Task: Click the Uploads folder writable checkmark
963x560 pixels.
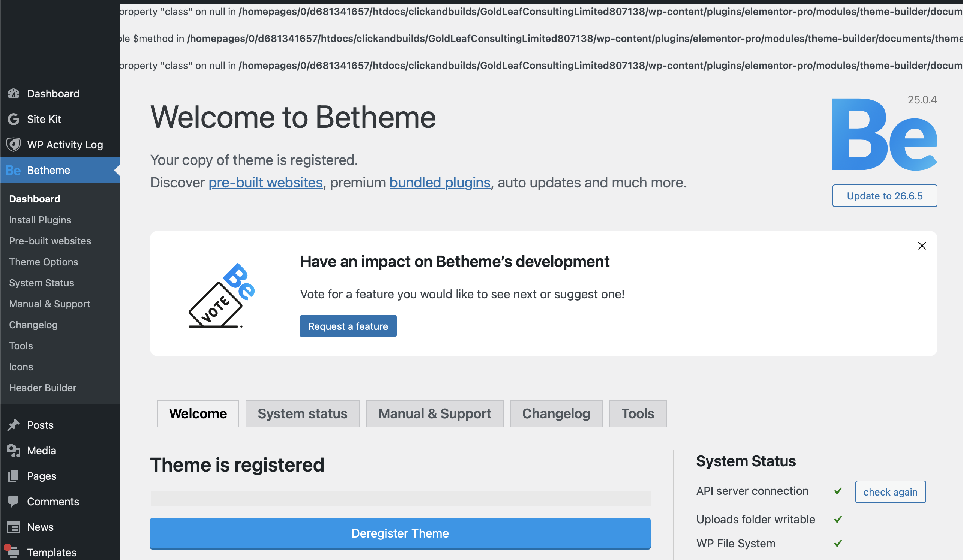Action: (838, 519)
